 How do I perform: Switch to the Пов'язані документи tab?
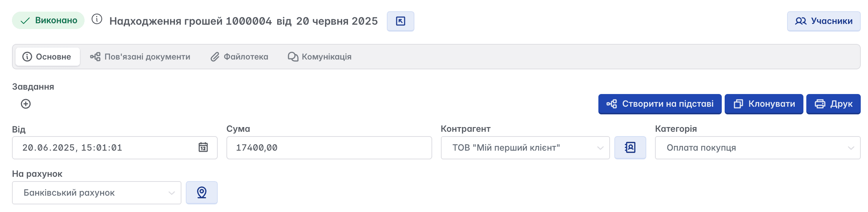(x=140, y=57)
